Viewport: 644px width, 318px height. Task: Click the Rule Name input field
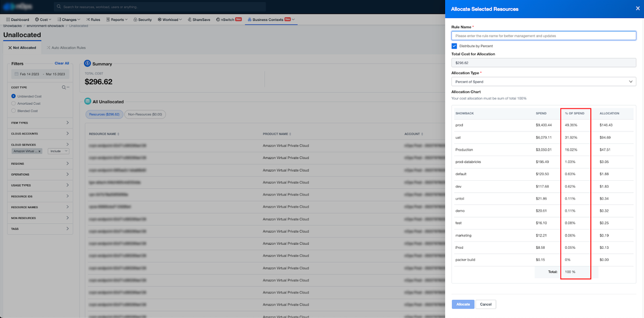544,36
